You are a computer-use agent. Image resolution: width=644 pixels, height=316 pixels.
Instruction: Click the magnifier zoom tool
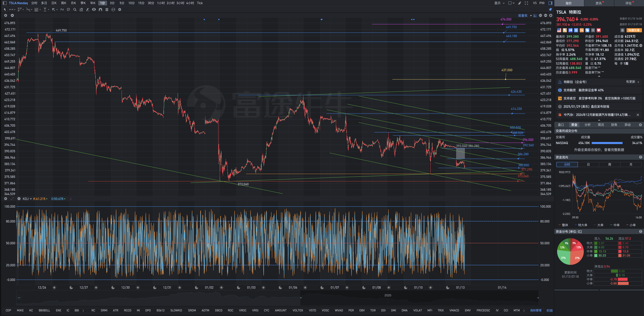[x=75, y=9]
